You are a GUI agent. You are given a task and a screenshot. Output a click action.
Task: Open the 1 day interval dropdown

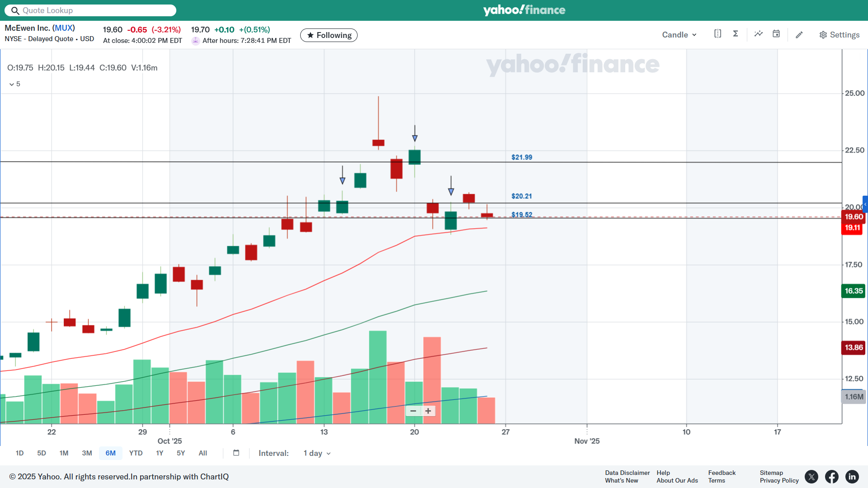click(x=317, y=453)
